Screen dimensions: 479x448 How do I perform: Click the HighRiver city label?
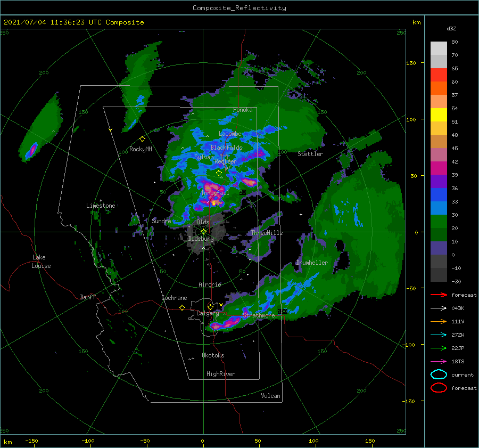221,374
